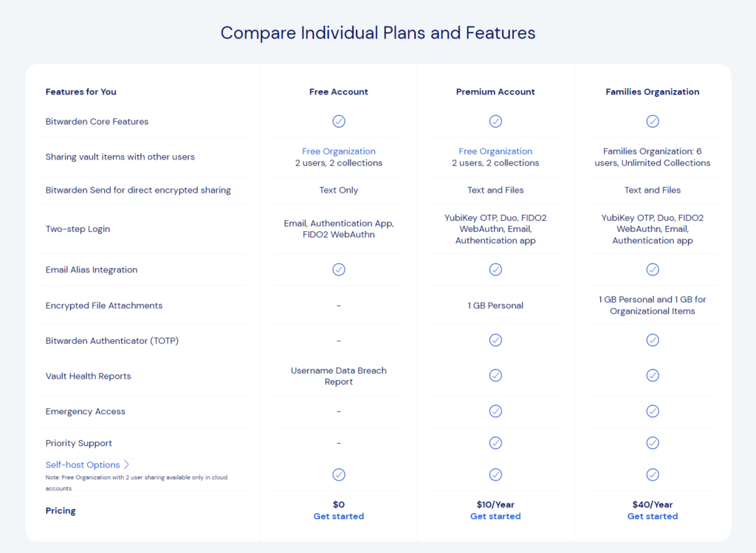This screenshot has height=553, width=756.
Task: Expand the Self-host Options chevron arrow
Action: pyautogui.click(x=127, y=464)
